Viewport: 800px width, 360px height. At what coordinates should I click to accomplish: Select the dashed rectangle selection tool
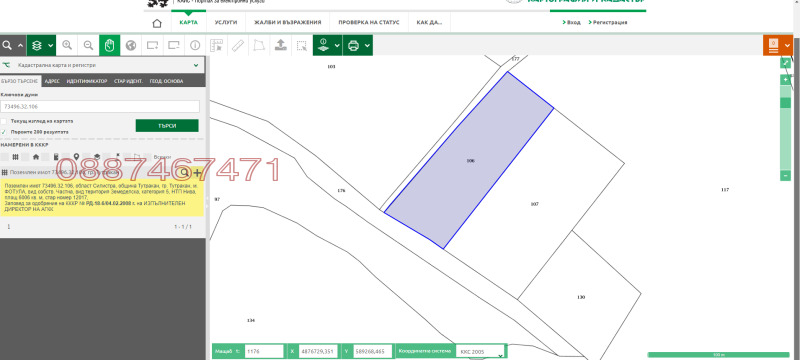(x=302, y=45)
